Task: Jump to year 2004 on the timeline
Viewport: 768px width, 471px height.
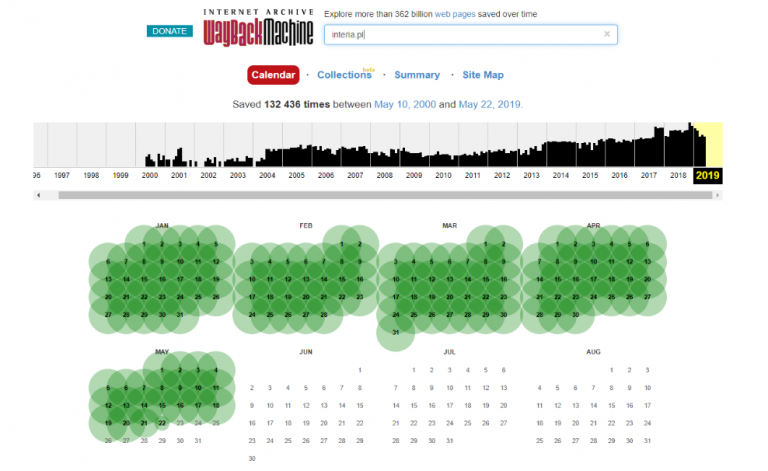Action: coord(267,175)
